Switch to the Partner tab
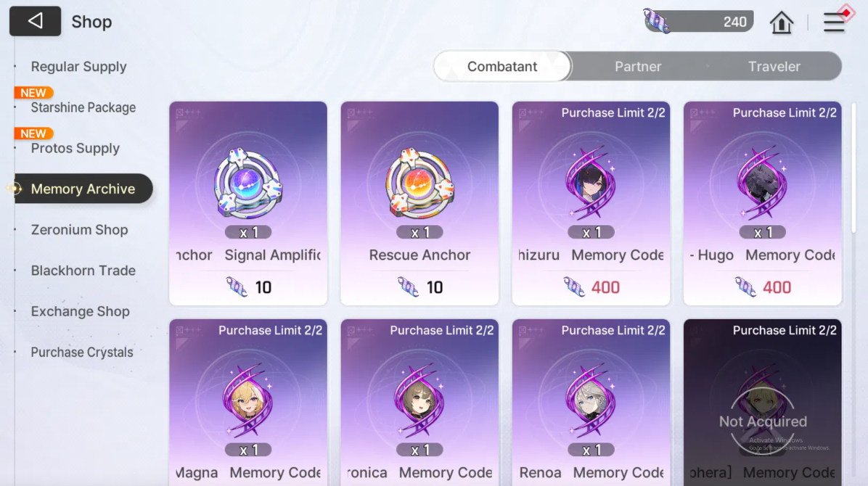868x486 pixels. [x=638, y=67]
